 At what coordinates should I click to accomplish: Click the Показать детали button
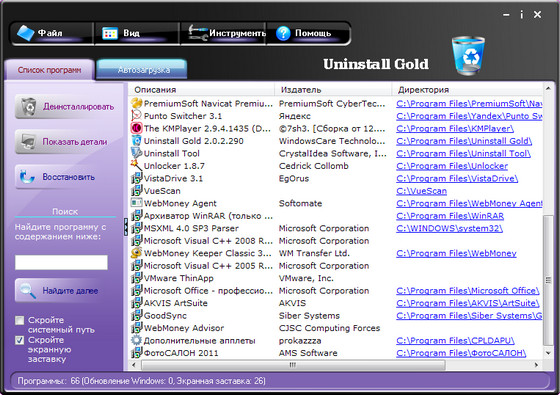tap(66, 142)
